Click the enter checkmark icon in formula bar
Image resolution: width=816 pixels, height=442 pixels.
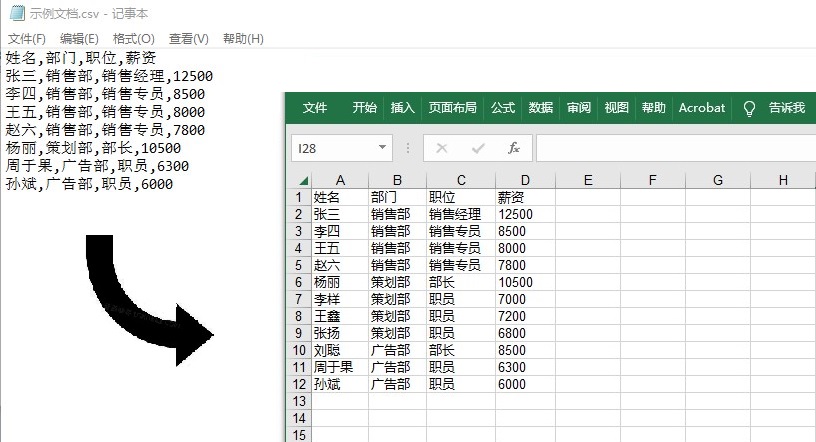478,148
